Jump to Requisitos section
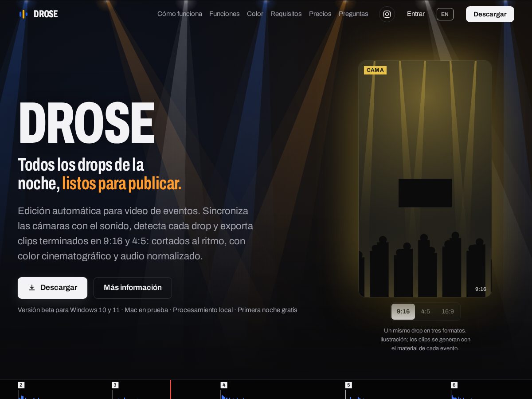 [x=286, y=14]
